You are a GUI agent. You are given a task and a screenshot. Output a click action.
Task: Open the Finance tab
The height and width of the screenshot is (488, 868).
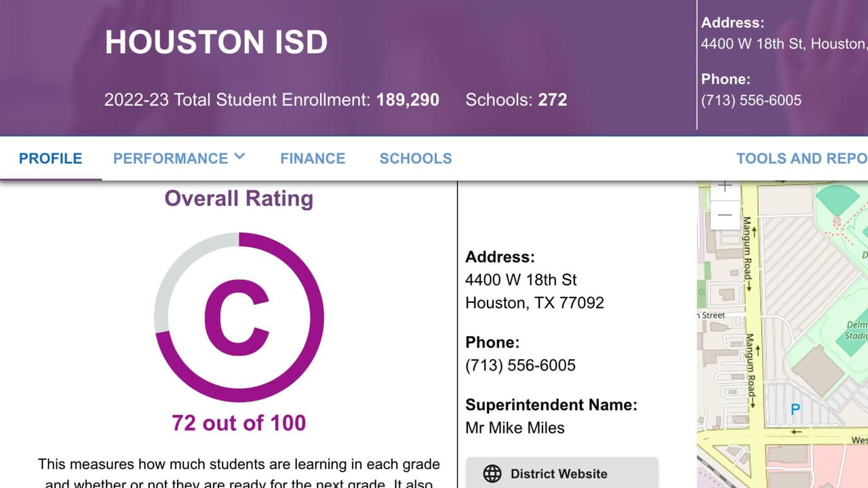coord(313,159)
